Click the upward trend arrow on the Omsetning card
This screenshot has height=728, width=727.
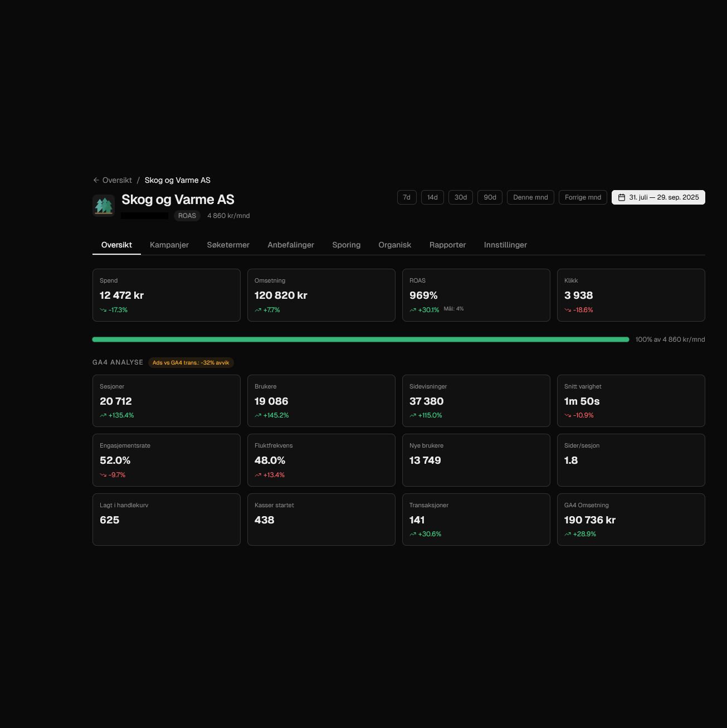(x=257, y=309)
